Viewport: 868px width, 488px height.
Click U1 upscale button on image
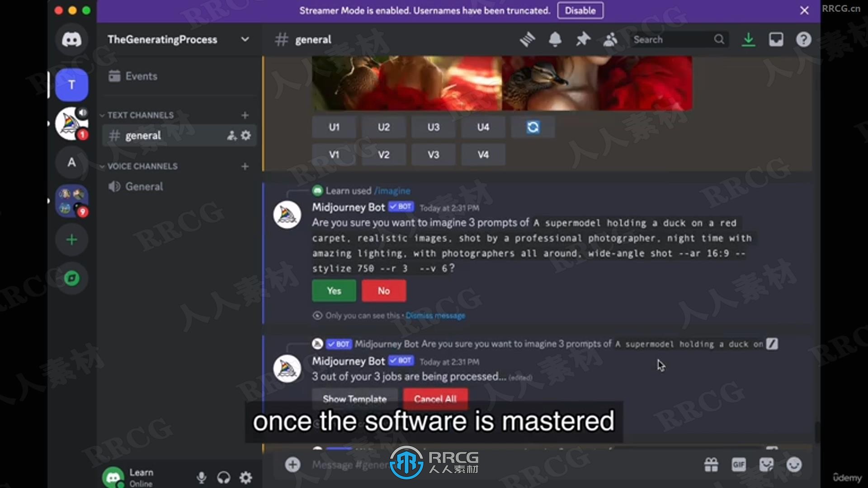click(334, 127)
